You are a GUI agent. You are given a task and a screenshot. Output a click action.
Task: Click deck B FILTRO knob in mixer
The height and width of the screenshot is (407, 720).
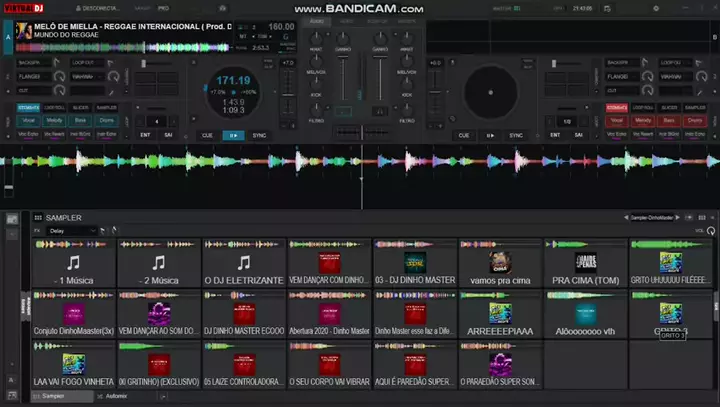pos(407,109)
